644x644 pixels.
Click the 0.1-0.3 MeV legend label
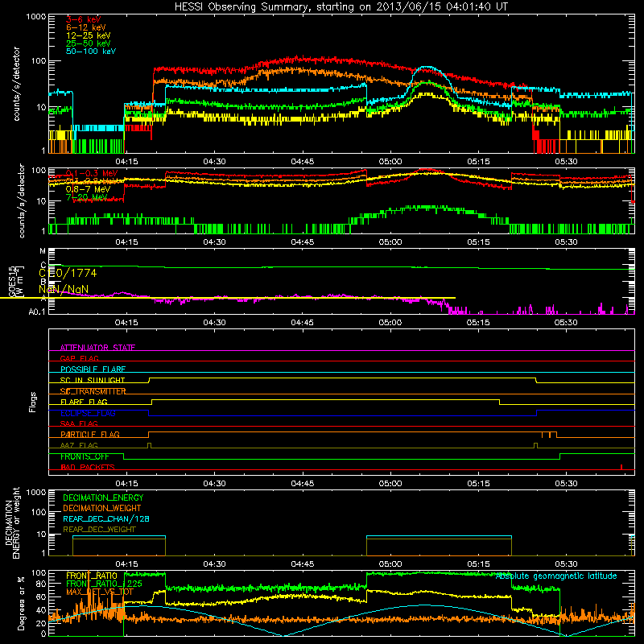92,173
